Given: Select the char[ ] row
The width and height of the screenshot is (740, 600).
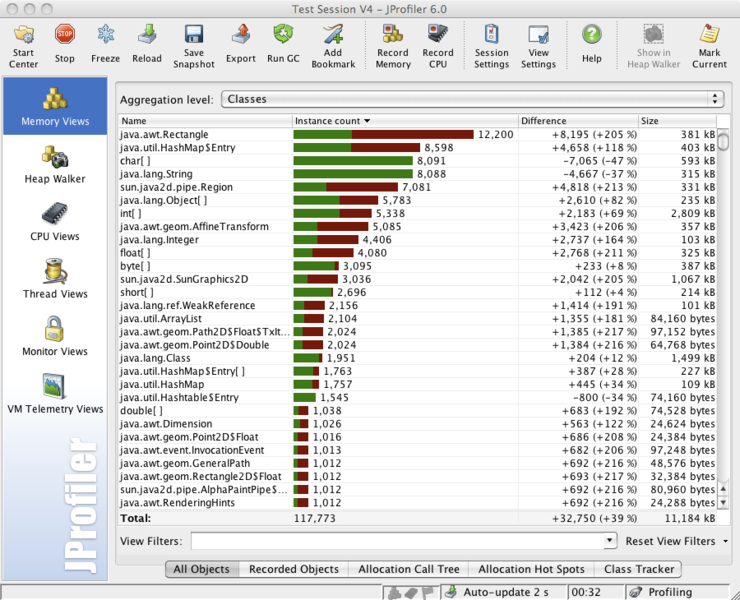Looking at the screenshot, I should click(x=418, y=161).
